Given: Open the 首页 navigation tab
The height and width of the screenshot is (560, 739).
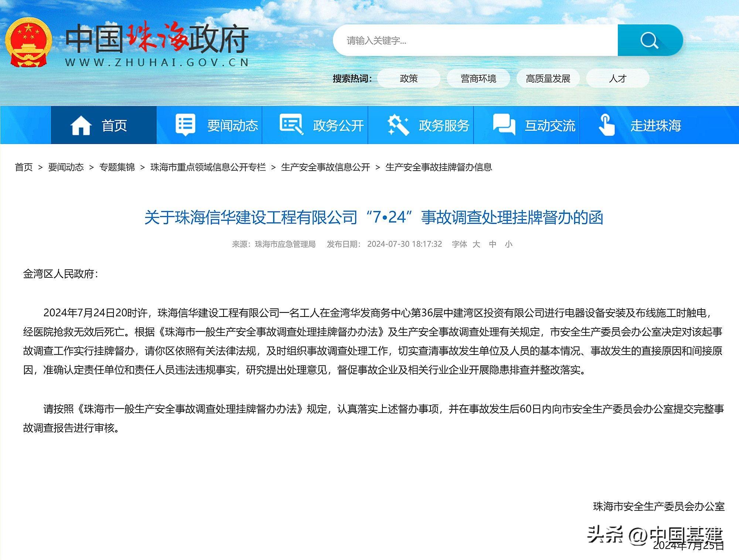Looking at the screenshot, I should (x=104, y=125).
